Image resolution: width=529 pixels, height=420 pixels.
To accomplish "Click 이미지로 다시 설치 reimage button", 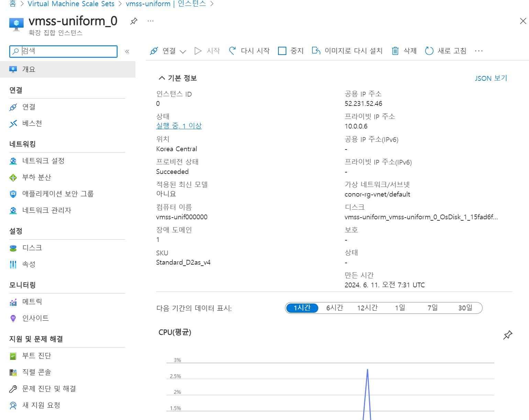I will click(x=347, y=51).
